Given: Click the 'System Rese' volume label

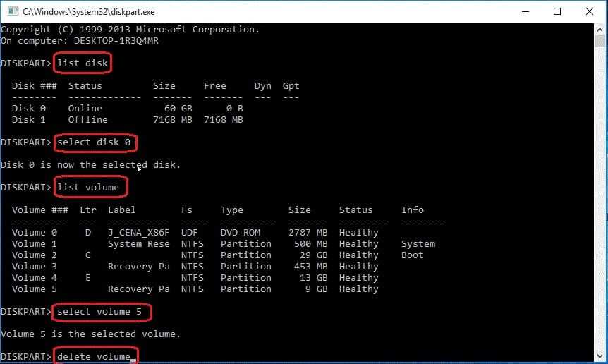Looking at the screenshot, I should pos(138,243).
